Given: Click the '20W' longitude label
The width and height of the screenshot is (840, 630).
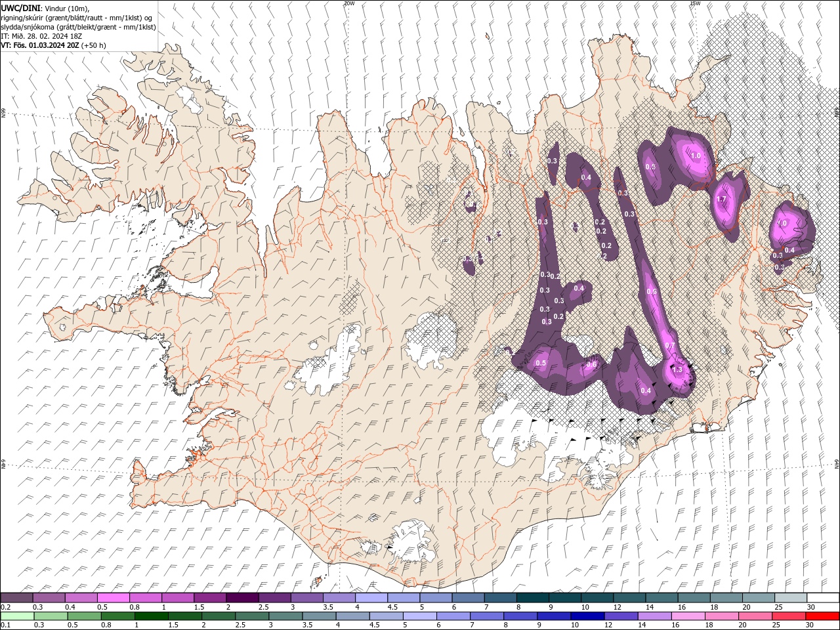Looking at the screenshot, I should (349, 3).
